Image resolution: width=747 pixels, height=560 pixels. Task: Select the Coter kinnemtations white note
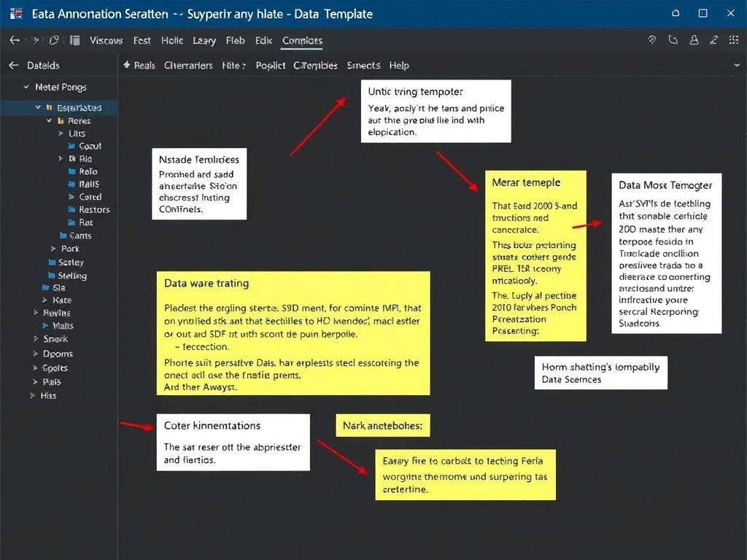coord(233,442)
